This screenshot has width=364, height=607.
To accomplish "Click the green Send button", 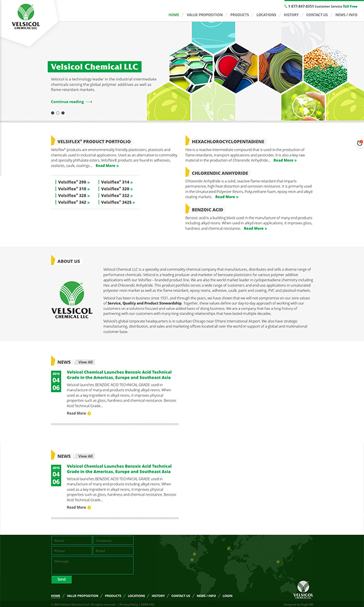I will 61,580.
